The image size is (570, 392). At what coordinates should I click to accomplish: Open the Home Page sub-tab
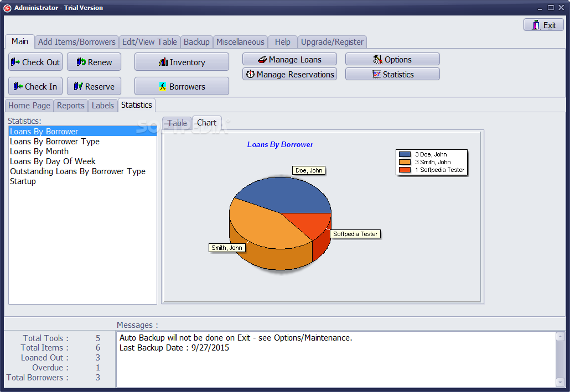pos(29,106)
